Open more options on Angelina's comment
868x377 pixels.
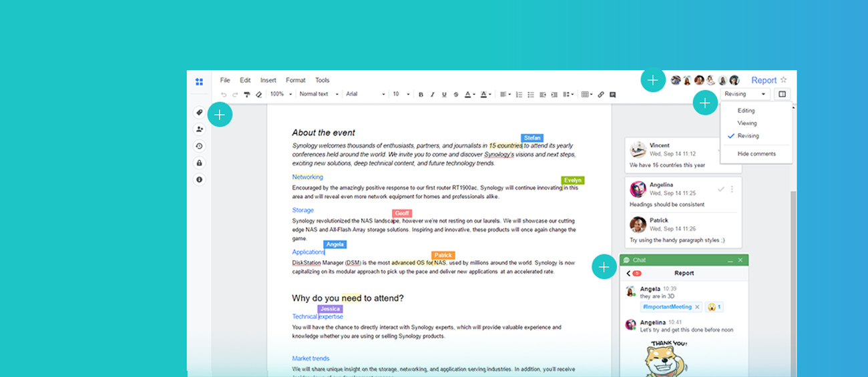click(x=732, y=190)
